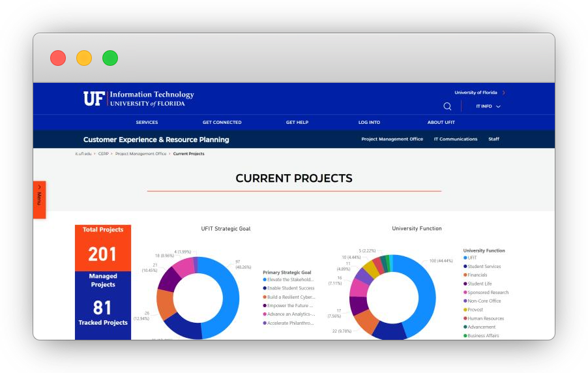The height and width of the screenshot is (373, 588).
Task: Click the 97 (48.26%) donut label
Action: coord(243,264)
